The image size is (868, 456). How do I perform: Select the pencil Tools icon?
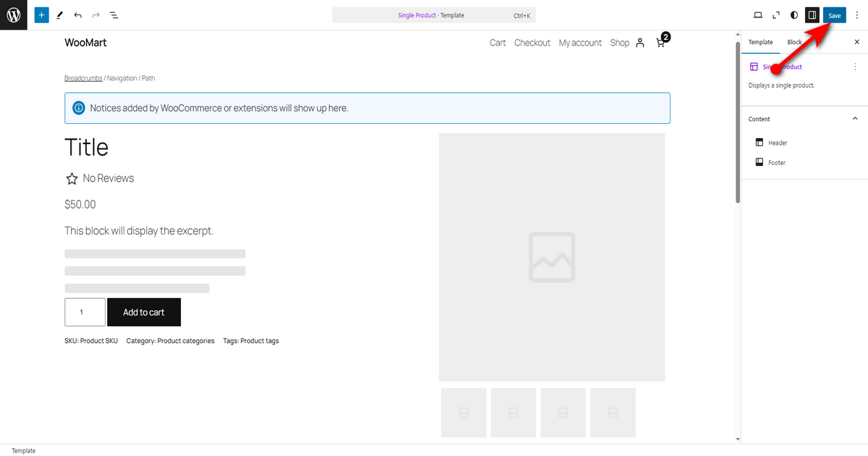[x=60, y=14]
